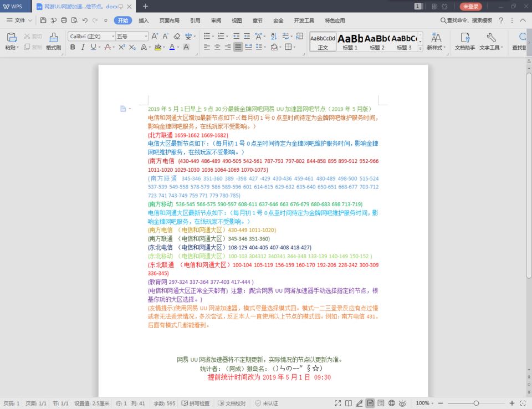Click the zoom slider handle

(x=477, y=403)
